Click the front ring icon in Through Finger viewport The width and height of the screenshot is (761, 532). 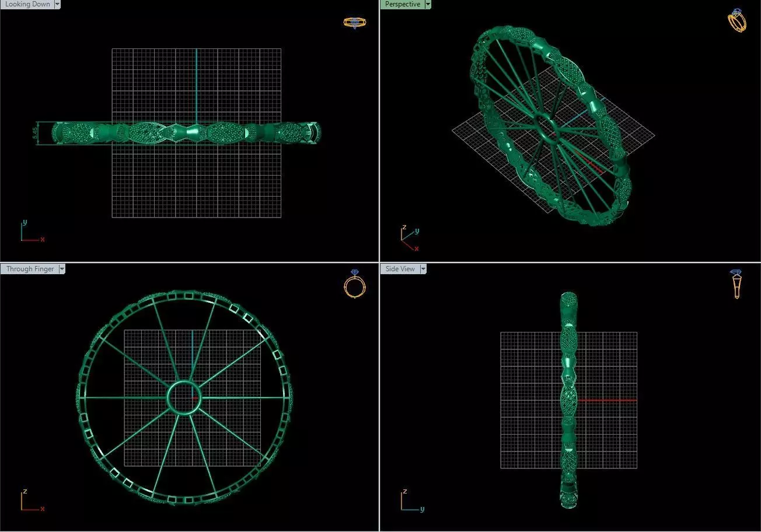point(355,283)
